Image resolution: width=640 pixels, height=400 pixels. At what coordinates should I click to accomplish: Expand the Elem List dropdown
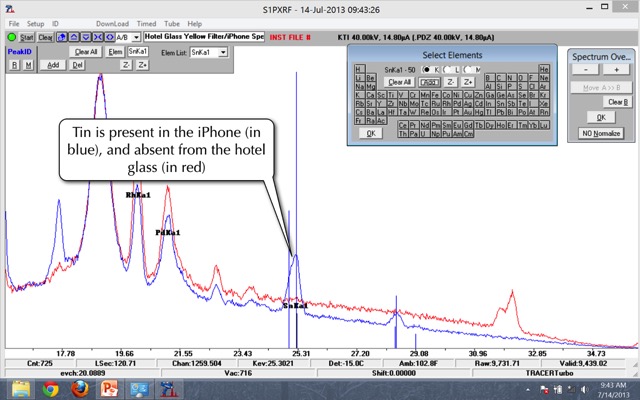[x=222, y=52]
